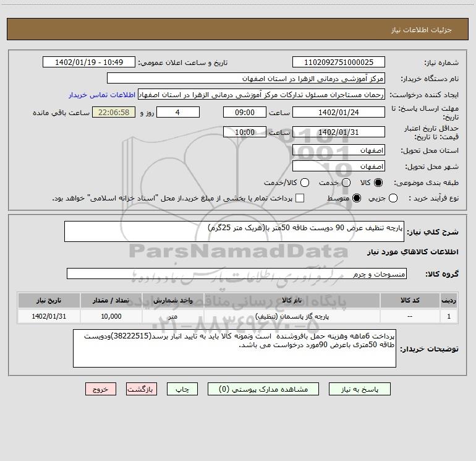Open the اطلاعات تماس خریدار link
This screenshot has width=476, height=461.
point(102,95)
